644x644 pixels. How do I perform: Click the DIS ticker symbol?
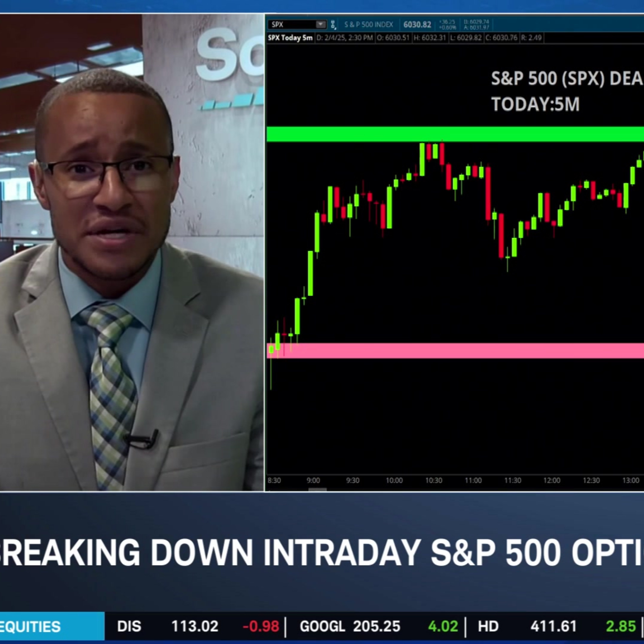tap(129, 626)
